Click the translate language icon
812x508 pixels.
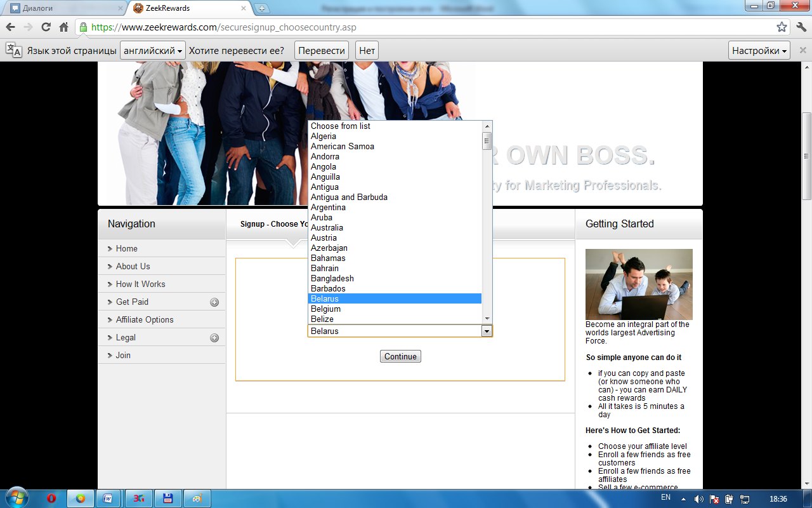tap(14, 50)
